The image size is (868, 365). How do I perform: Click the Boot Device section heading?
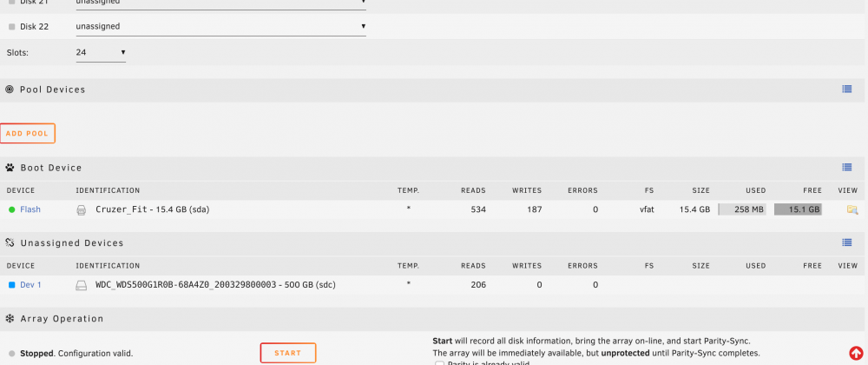(x=51, y=167)
